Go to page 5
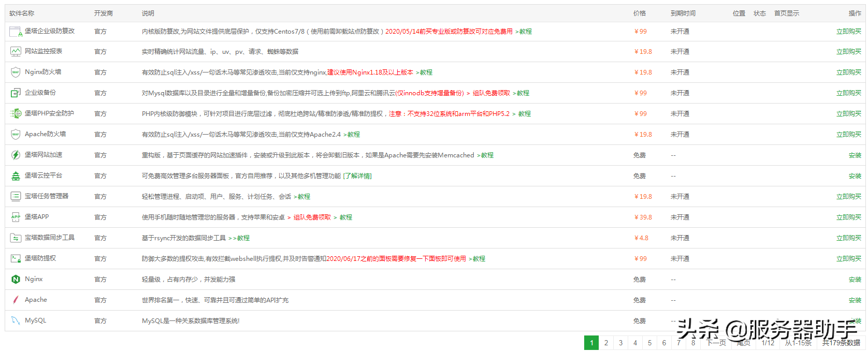This screenshot has width=868, height=351. tap(649, 343)
